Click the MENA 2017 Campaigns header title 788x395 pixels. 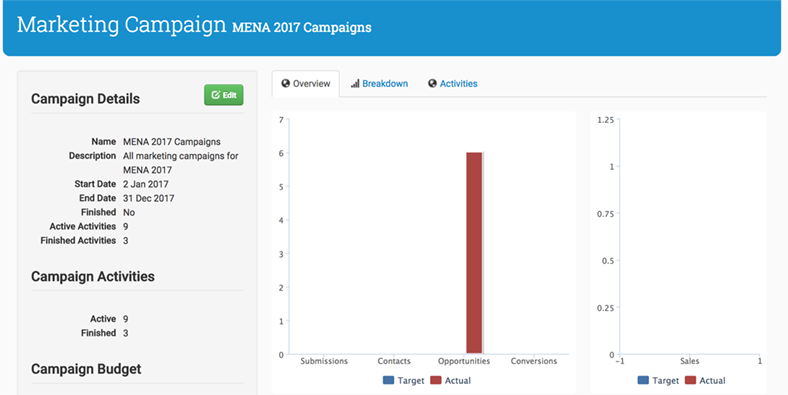tap(302, 27)
